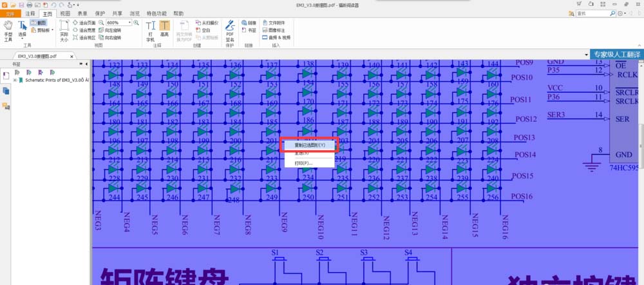This screenshot has height=285, width=644.
Task: Click Actual Size (实际大小) icon
Action: [x=64, y=30]
